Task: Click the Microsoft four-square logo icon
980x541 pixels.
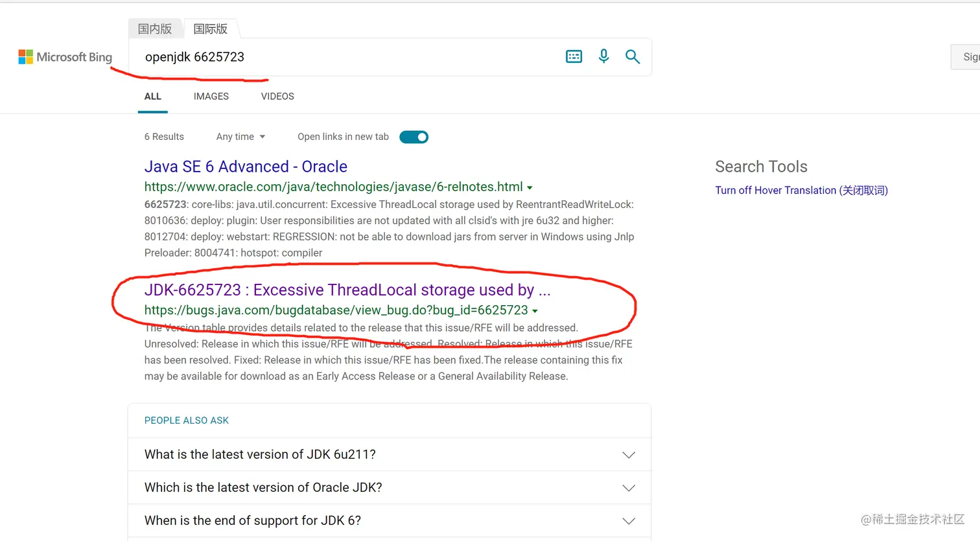Action: [27, 56]
